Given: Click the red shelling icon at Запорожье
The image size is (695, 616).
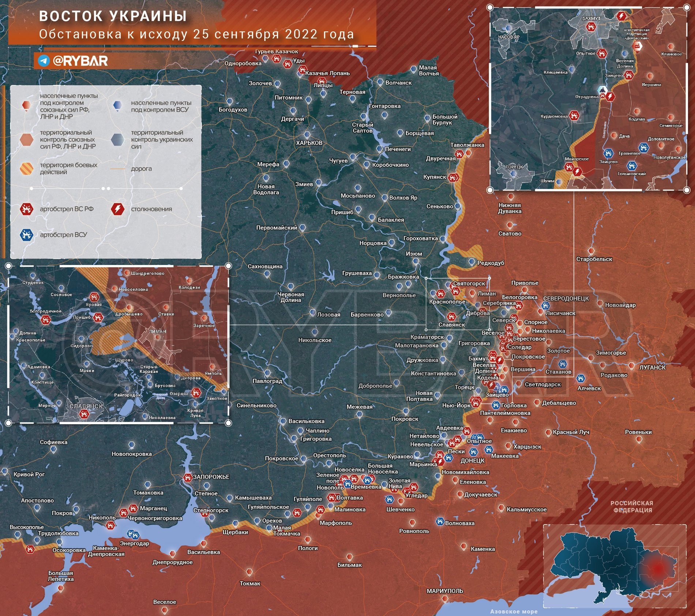Looking at the screenshot, I should coord(187,477).
